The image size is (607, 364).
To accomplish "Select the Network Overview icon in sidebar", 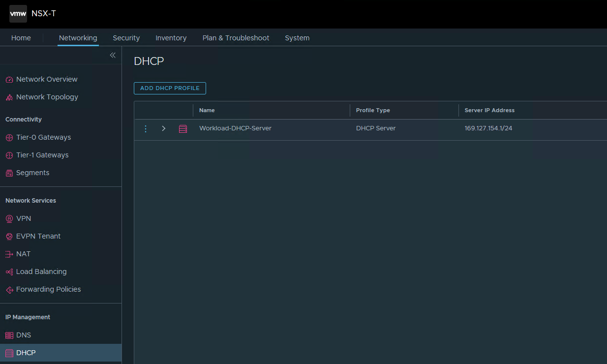I will 9,79.
